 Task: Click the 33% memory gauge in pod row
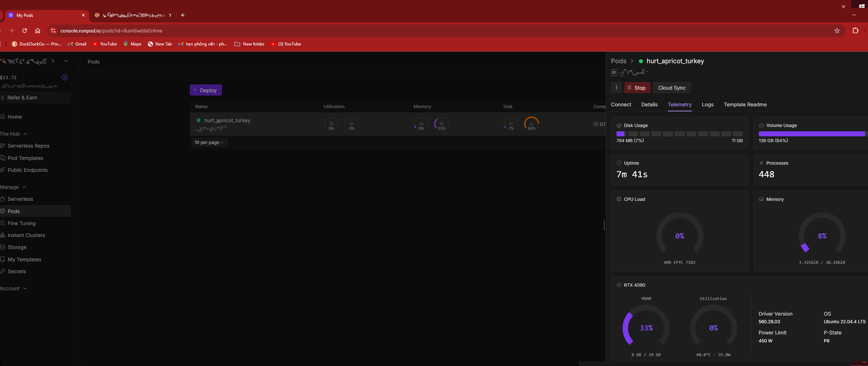(441, 124)
